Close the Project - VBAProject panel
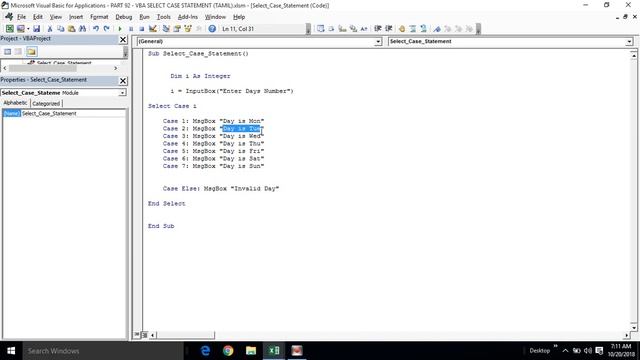The height and width of the screenshot is (360, 640). (123, 39)
